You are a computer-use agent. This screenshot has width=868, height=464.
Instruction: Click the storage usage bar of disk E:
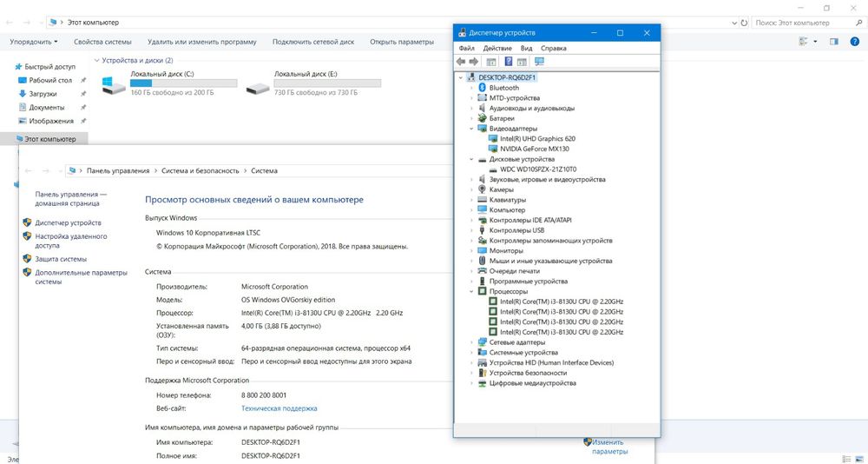(327, 83)
